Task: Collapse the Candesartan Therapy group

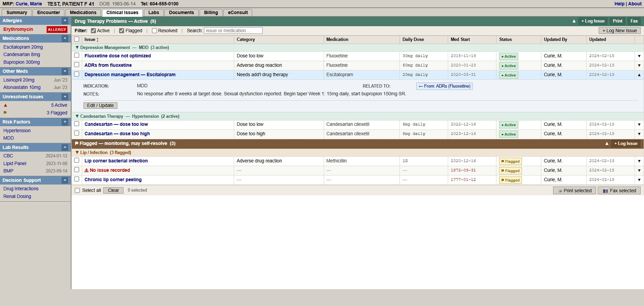Action: 77,116
